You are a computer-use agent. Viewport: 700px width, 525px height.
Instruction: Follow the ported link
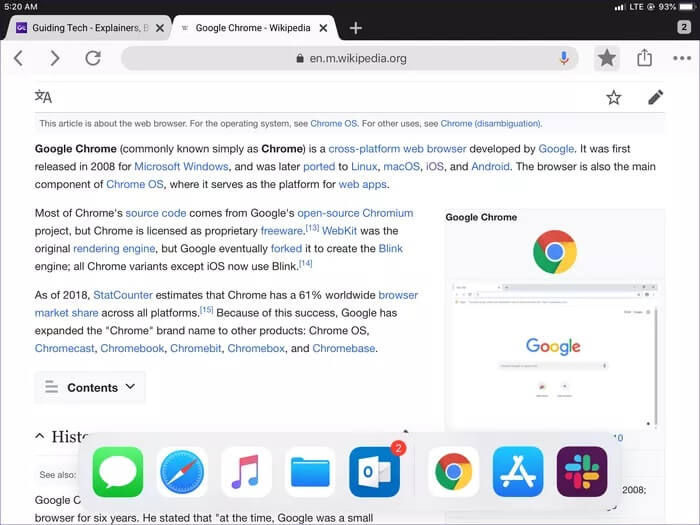[x=319, y=167]
